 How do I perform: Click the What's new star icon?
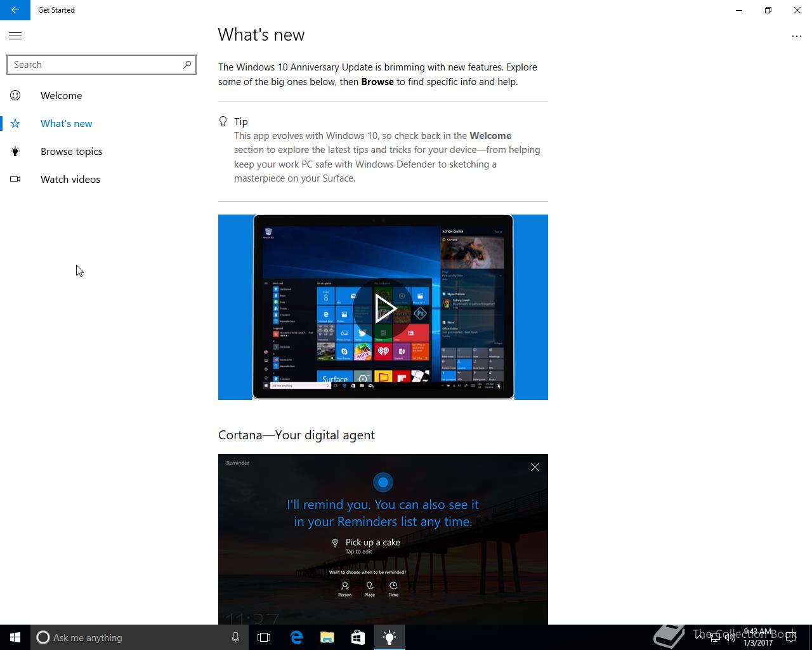coord(15,124)
